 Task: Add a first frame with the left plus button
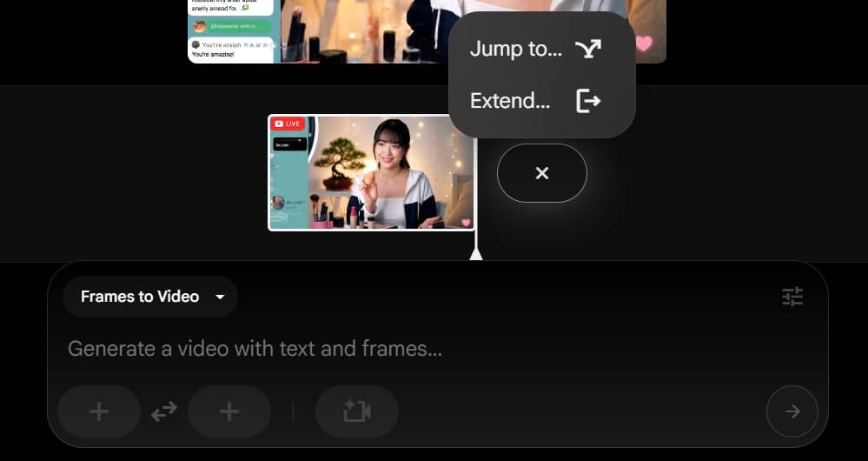(x=99, y=411)
